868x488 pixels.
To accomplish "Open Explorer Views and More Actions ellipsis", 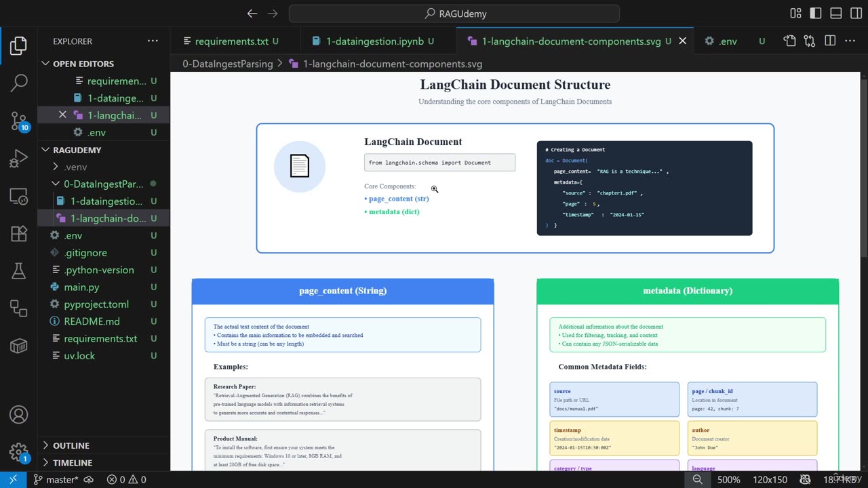I will (x=153, y=41).
